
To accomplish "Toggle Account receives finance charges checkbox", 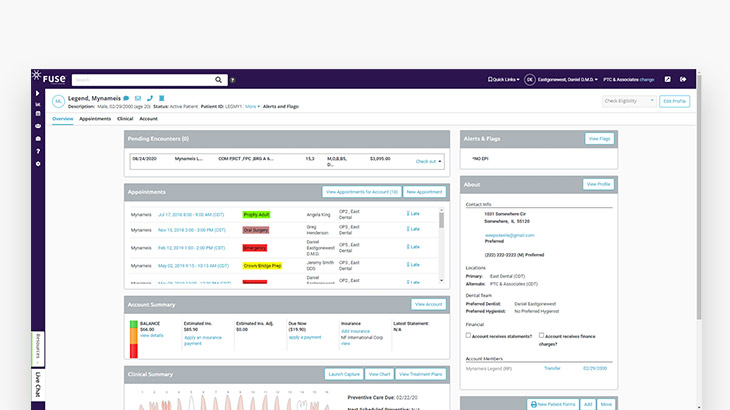I will pyautogui.click(x=541, y=335).
